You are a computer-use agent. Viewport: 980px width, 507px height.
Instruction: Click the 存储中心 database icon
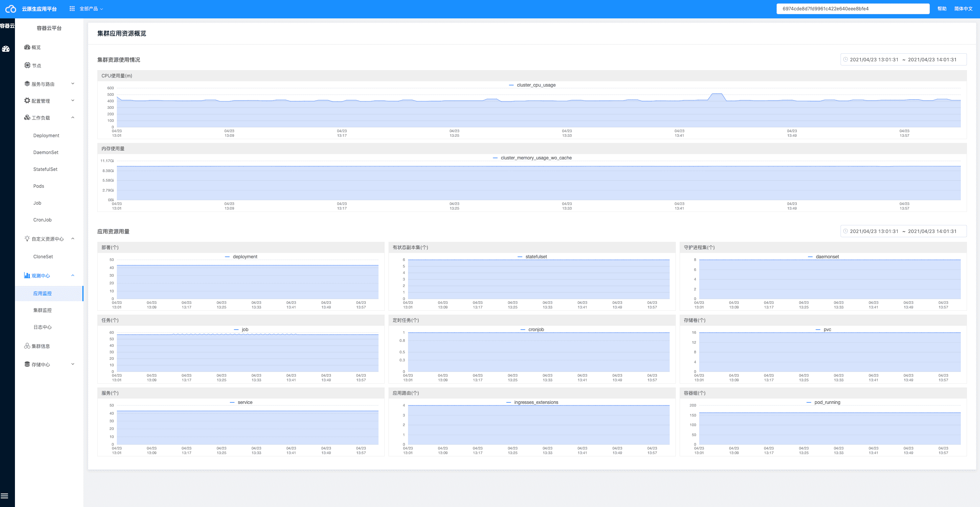[x=27, y=364]
